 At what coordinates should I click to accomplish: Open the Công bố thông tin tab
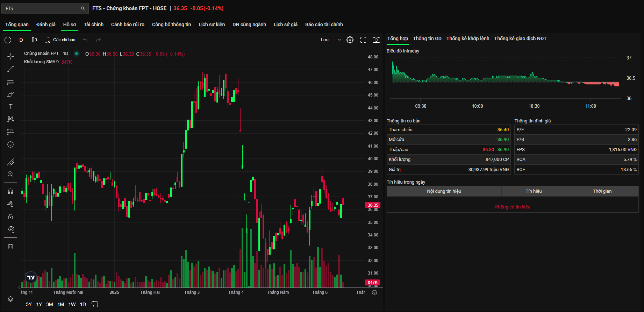pos(171,24)
